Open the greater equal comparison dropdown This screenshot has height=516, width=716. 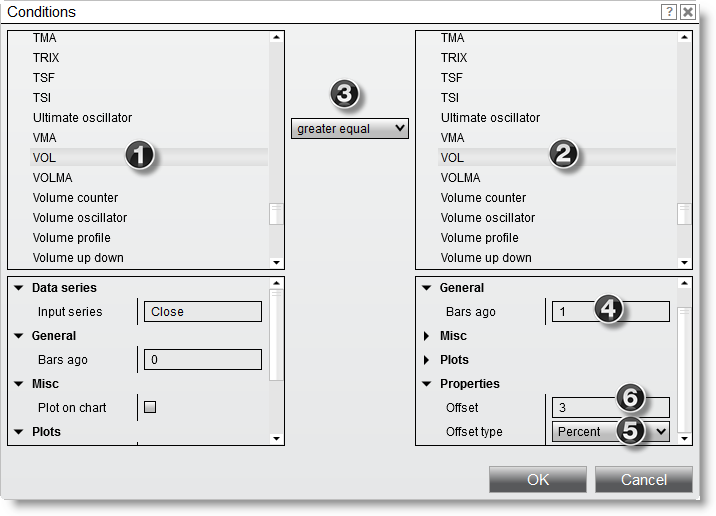click(349, 128)
